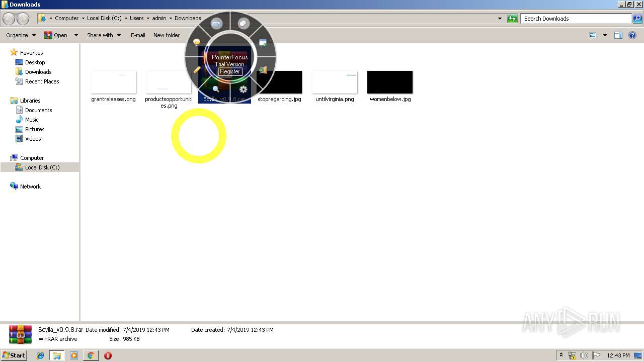Click the search magnifier button
644x362 pixels.
tap(637, 19)
